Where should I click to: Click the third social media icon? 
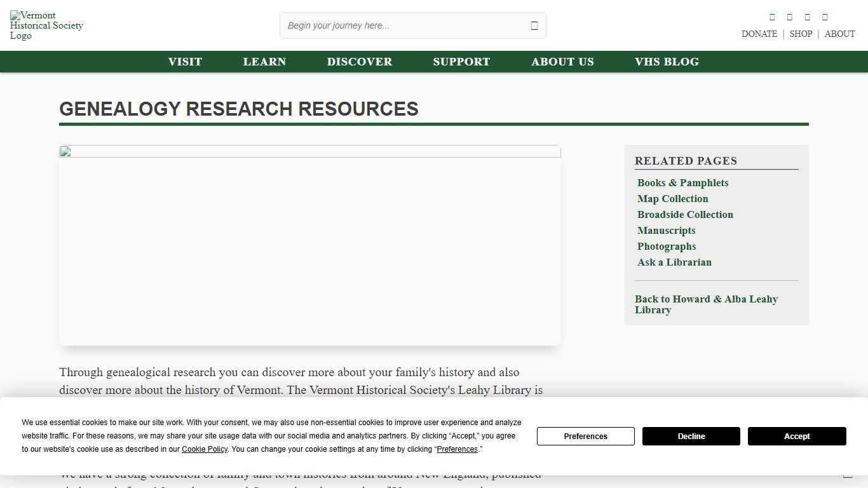(x=807, y=17)
